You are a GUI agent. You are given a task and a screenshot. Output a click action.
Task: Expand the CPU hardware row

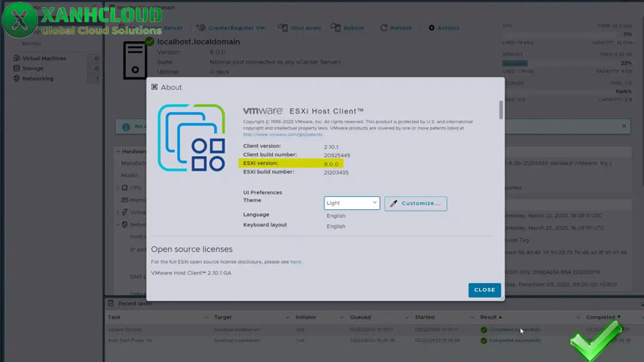[x=118, y=188]
